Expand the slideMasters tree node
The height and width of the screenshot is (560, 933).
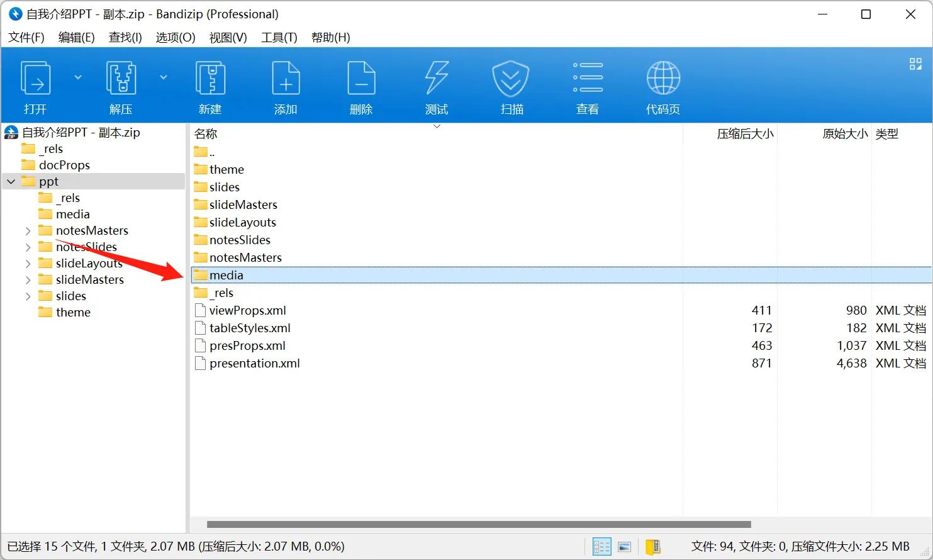pyautogui.click(x=28, y=280)
